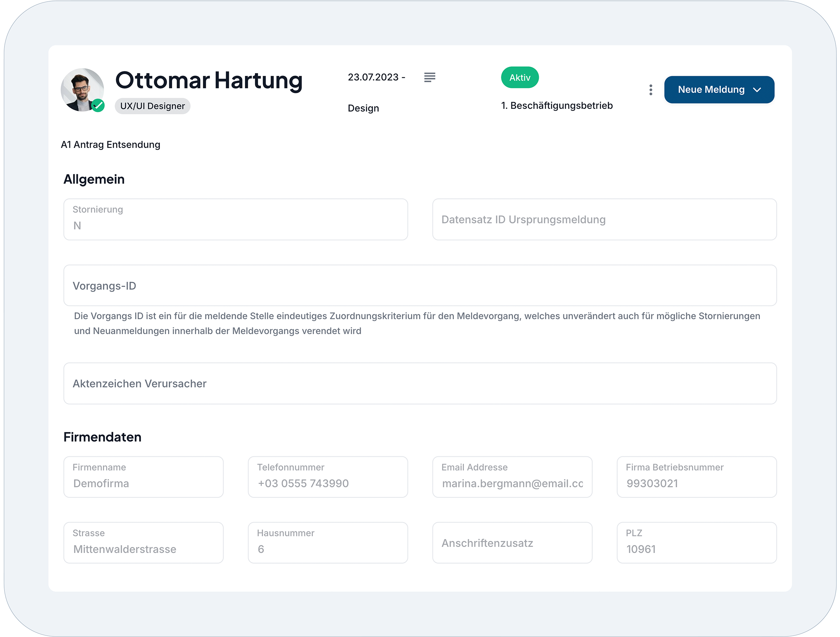Click the Telefonnummer field
Screen dimensions: 840x637
328,477
